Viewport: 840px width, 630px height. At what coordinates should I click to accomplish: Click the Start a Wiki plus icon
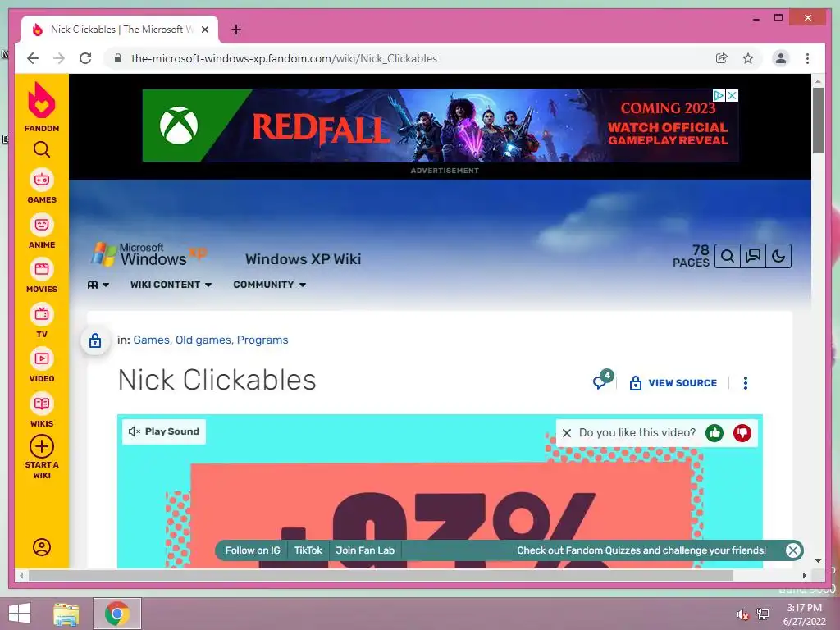pyautogui.click(x=41, y=446)
